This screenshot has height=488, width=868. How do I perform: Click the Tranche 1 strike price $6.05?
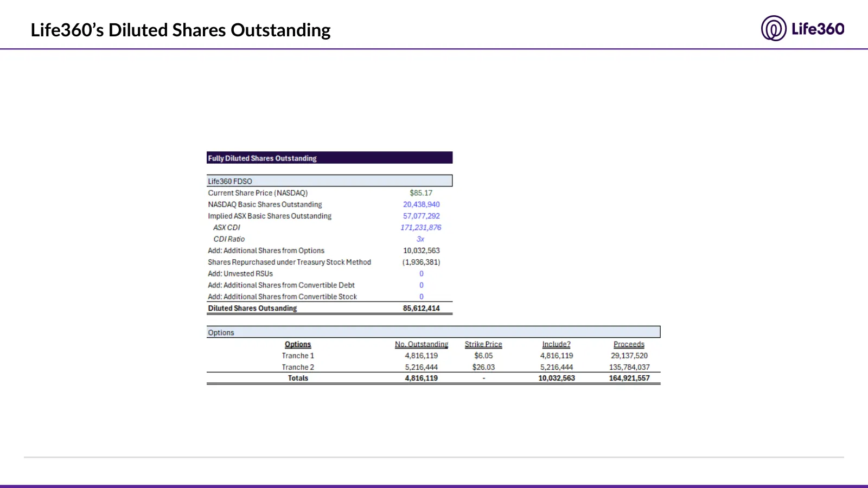(483, 356)
